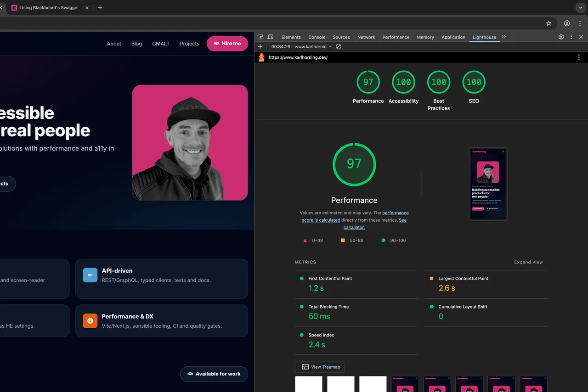Open a new browser tab

pyautogui.click(x=100, y=7)
